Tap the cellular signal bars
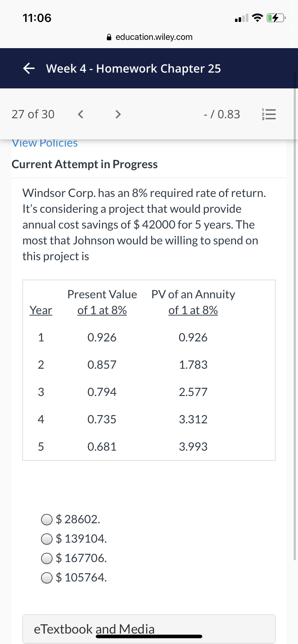Image resolution: width=298 pixels, height=644 pixels. click(x=241, y=18)
